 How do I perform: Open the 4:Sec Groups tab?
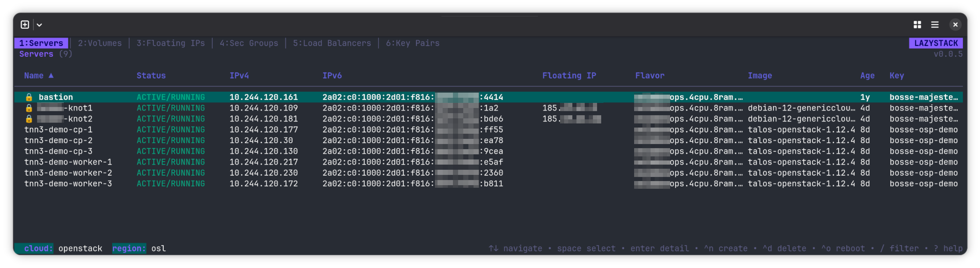point(249,43)
